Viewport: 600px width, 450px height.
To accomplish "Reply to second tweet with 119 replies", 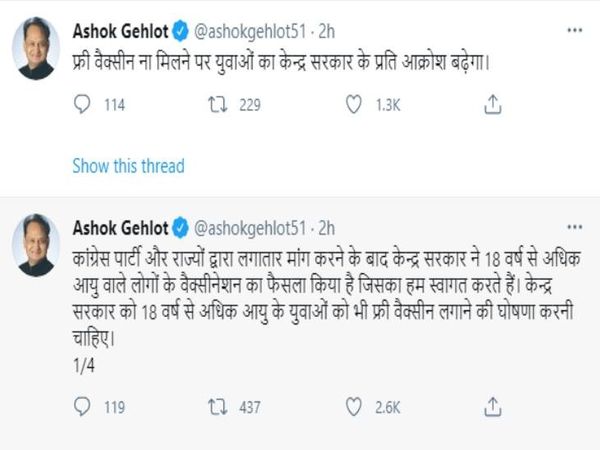I will pos(82,408).
